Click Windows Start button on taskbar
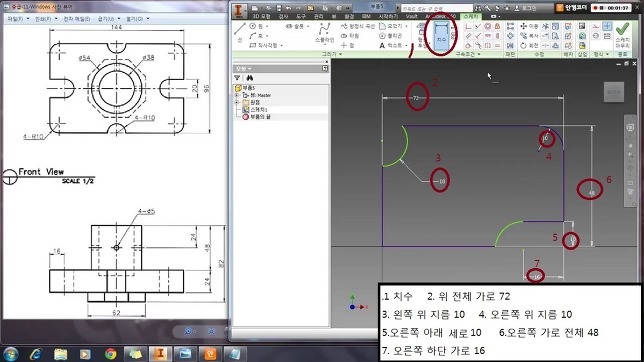Image resolution: width=644 pixels, height=362 pixels. [11, 354]
